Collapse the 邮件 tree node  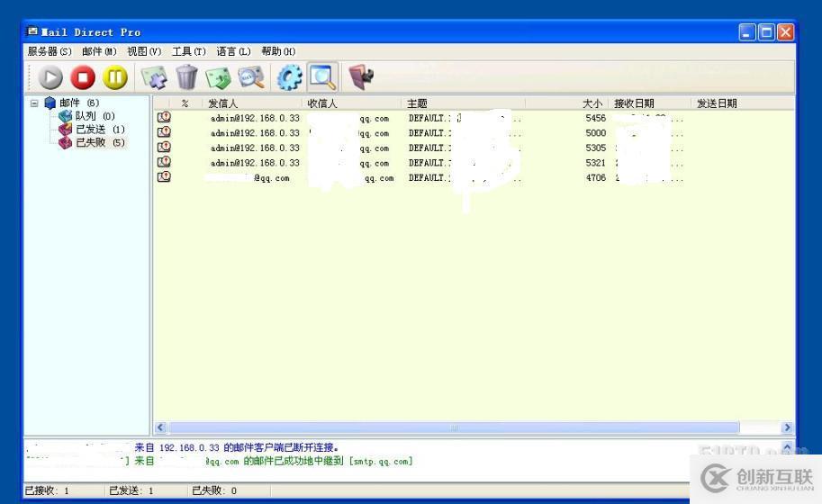tap(34, 103)
